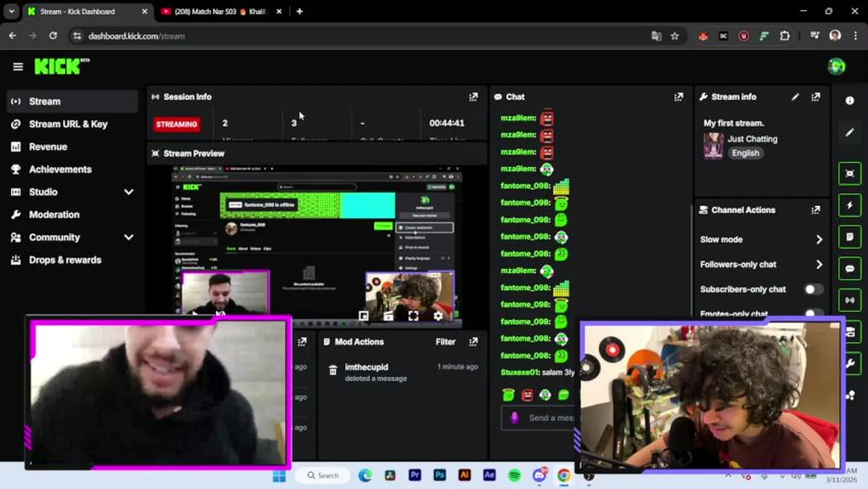Click the translate icon in address bar
The height and width of the screenshot is (489, 868).
[656, 36]
